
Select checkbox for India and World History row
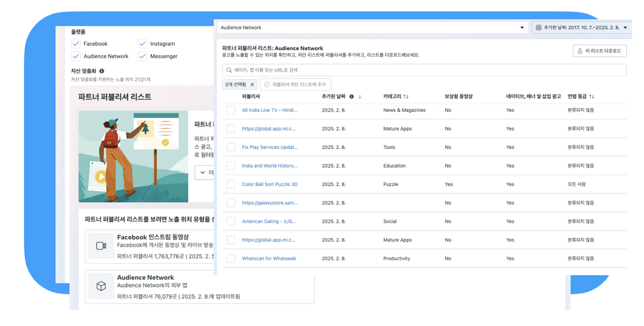click(x=231, y=166)
